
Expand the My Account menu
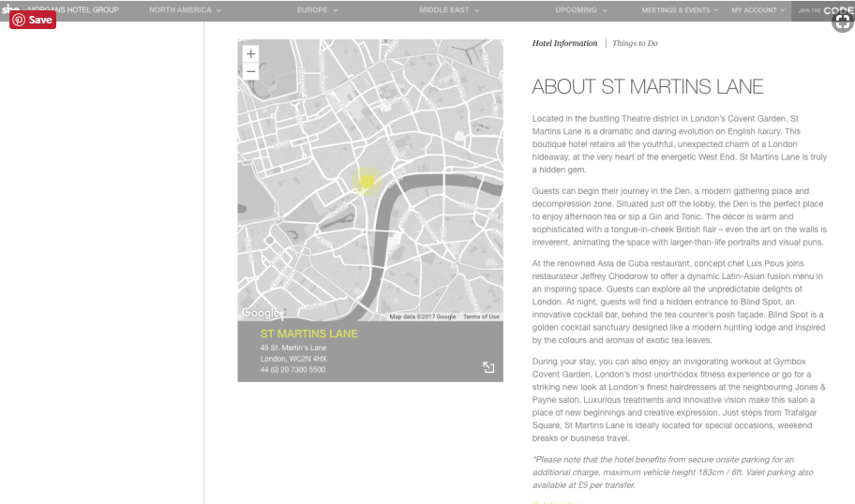coord(758,9)
